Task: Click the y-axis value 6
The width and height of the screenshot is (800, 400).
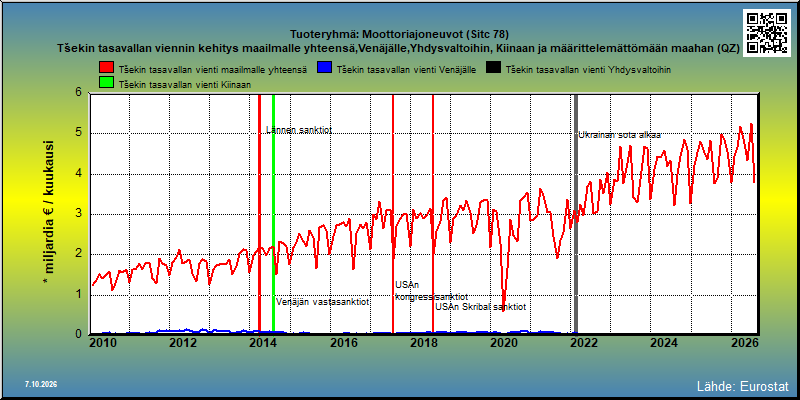Action: (79, 93)
